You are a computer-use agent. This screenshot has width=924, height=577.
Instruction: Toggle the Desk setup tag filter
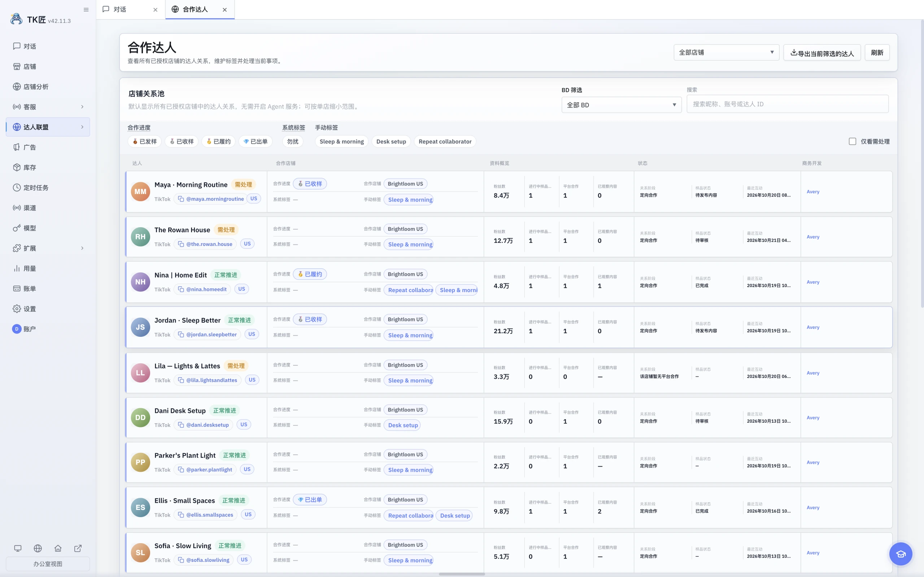click(391, 141)
